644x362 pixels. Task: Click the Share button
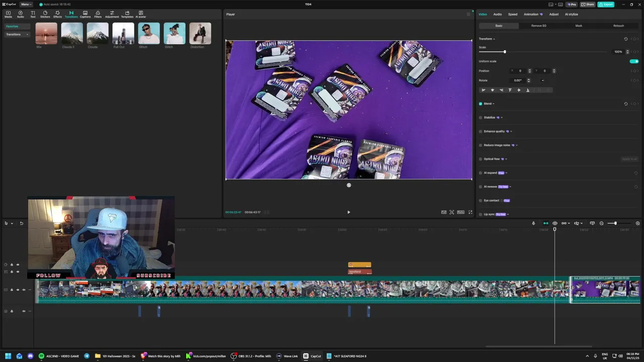[588, 5]
